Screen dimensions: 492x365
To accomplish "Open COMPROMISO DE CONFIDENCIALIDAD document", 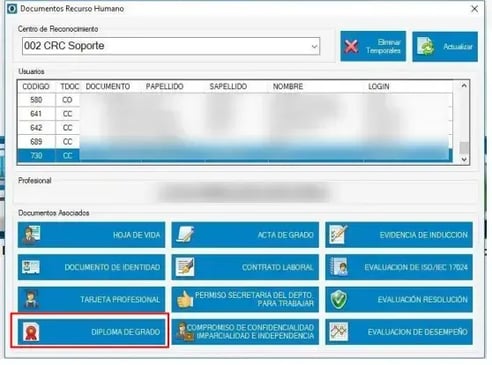I will (245, 332).
